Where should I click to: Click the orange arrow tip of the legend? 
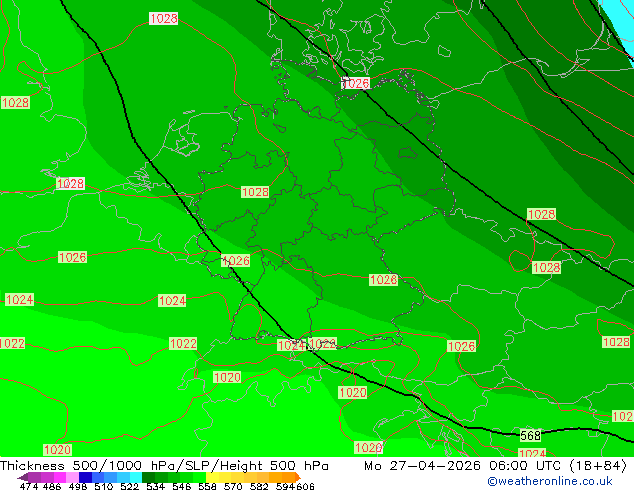298,477
